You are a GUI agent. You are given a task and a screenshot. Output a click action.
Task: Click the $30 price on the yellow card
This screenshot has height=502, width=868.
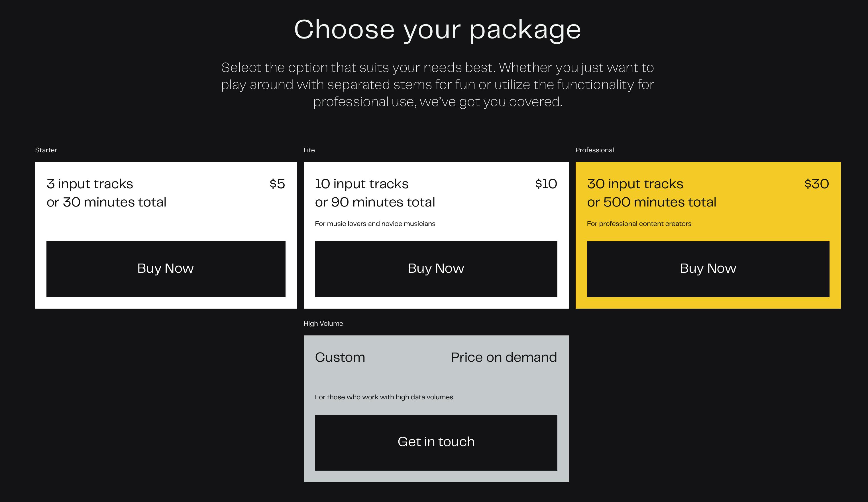click(x=816, y=184)
